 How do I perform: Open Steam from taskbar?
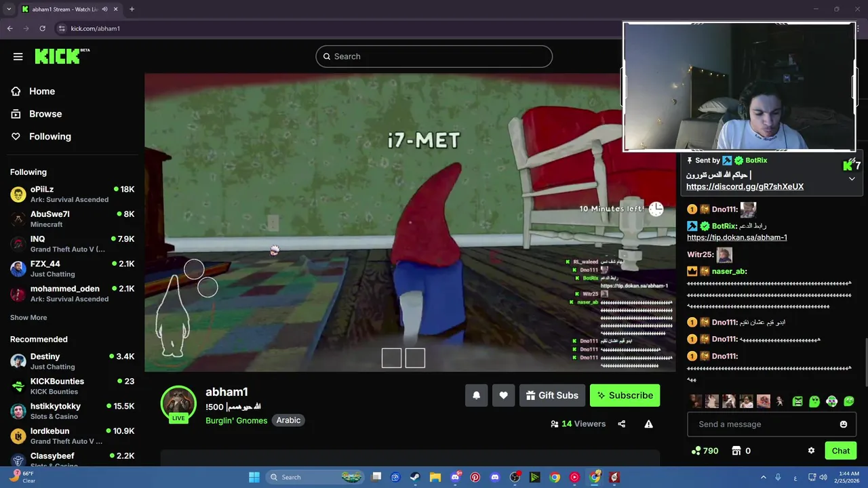[x=415, y=477]
